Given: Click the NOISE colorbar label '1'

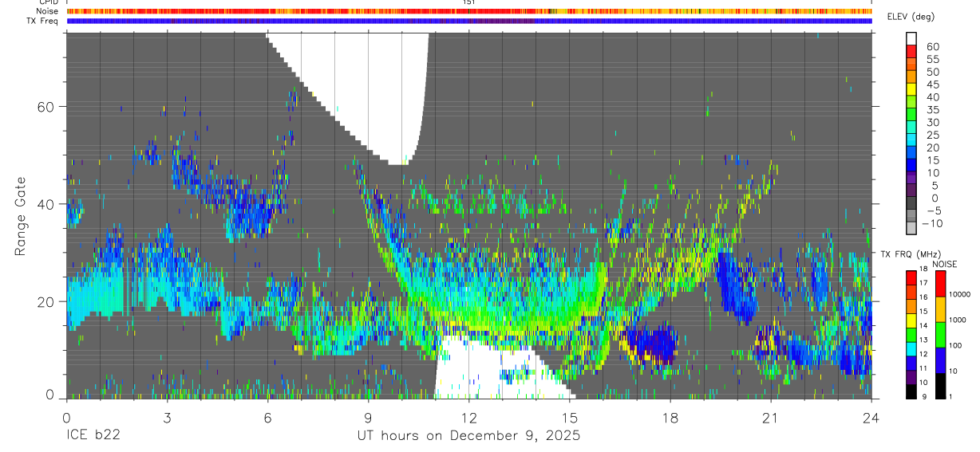Looking at the screenshot, I should click(x=950, y=396).
